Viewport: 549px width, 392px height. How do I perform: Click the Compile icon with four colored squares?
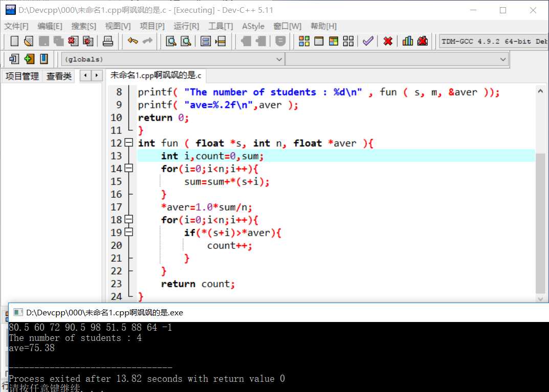[304, 41]
